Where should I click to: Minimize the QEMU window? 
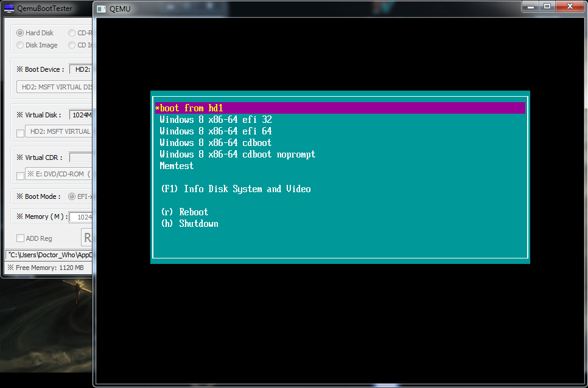[x=530, y=6]
